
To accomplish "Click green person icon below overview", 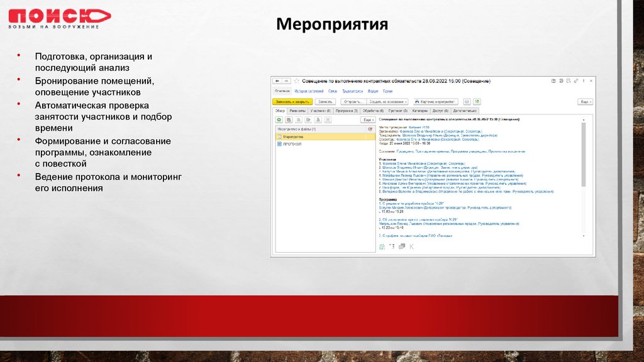I will click(382, 246).
